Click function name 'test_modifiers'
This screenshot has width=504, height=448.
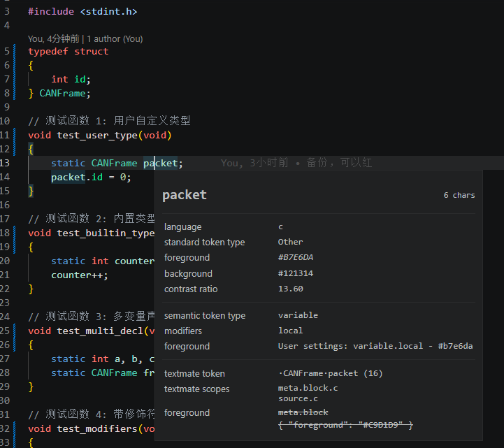97,428
